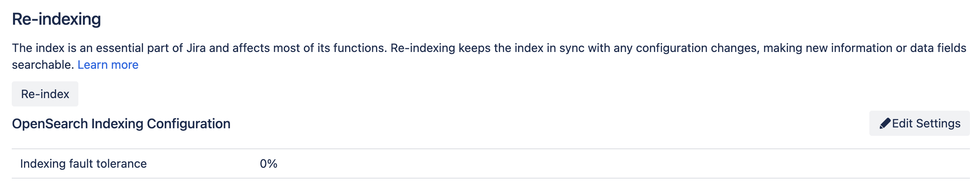980x192 pixels.
Task: Click the Edit Settings button
Action: [x=919, y=123]
